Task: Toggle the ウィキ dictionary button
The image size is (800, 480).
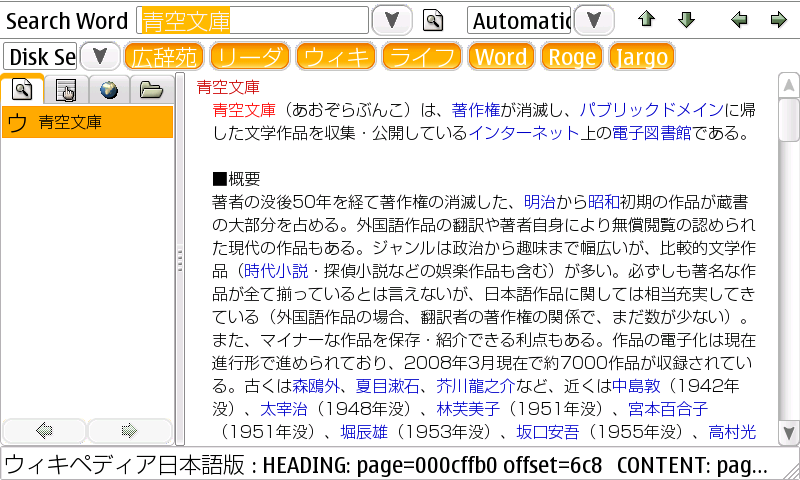Action: coord(337,57)
